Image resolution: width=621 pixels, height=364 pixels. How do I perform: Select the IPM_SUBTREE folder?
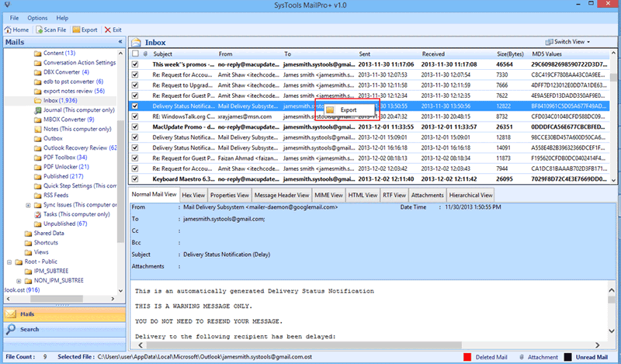51,271
